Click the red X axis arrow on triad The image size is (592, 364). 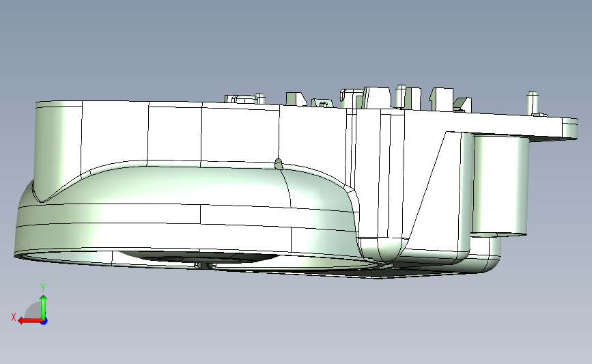pos(30,321)
